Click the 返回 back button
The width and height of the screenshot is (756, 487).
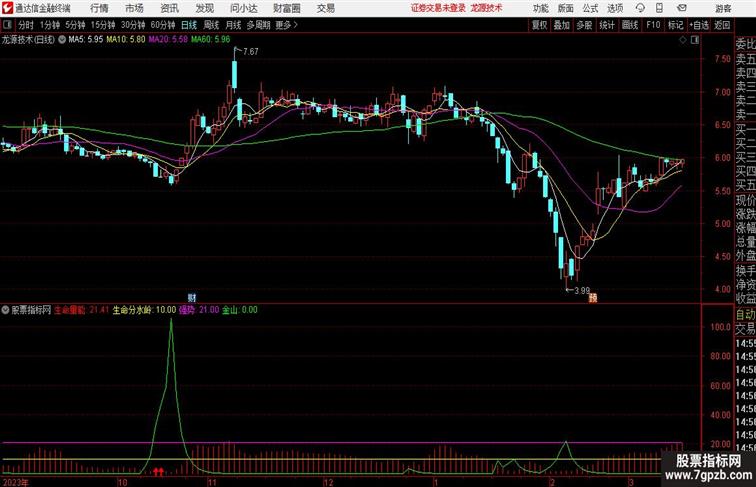coord(722,25)
